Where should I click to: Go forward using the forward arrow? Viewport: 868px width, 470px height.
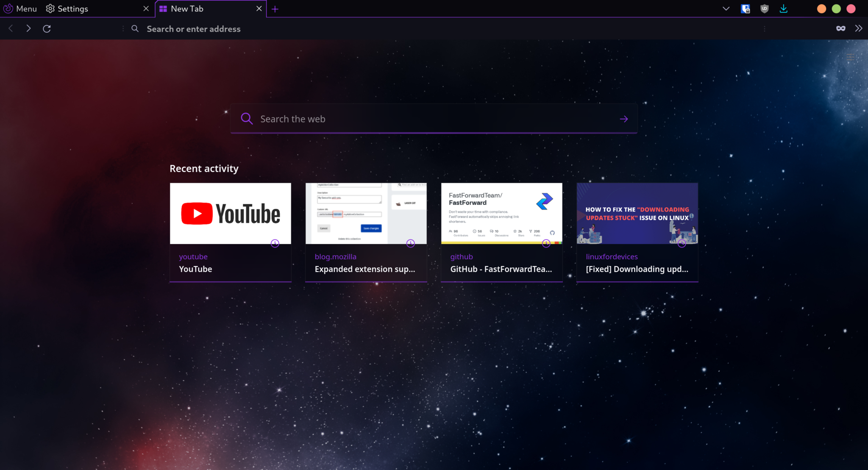click(28, 28)
